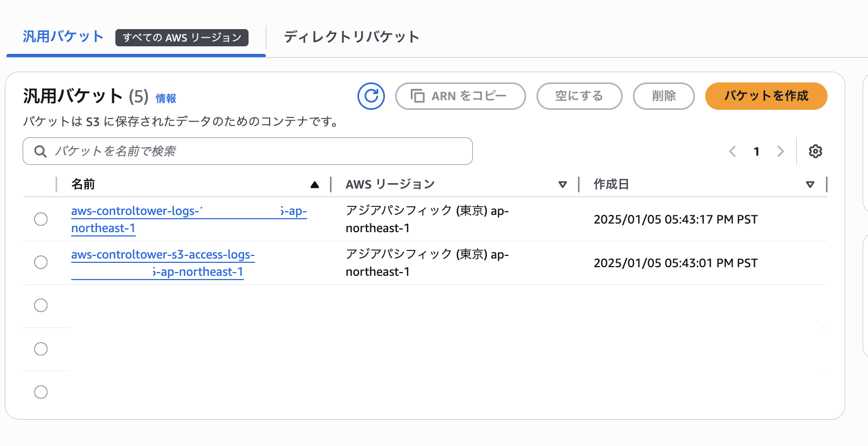Focus the bucket name search field
The height and width of the screenshot is (446, 868).
click(x=247, y=151)
